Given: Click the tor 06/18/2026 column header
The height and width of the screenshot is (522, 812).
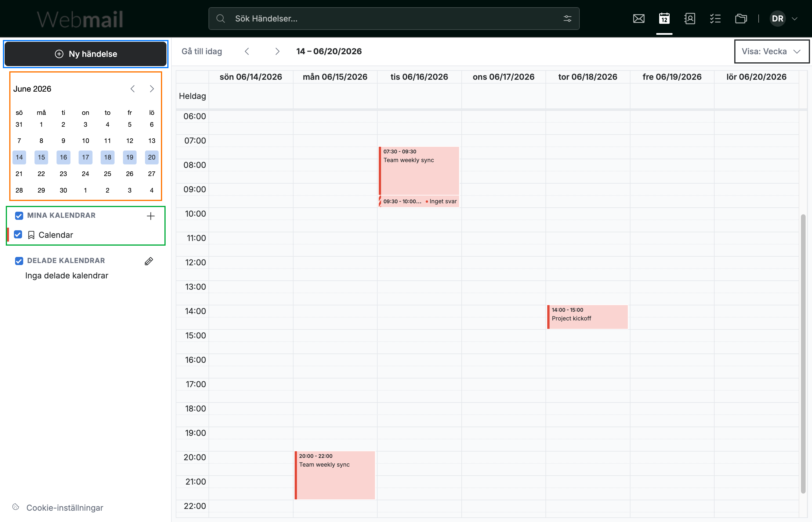Looking at the screenshot, I should point(588,77).
